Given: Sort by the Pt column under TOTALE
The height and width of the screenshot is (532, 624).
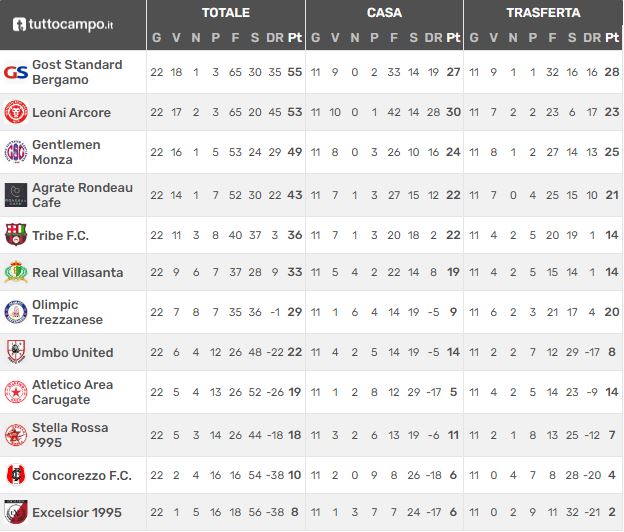Looking at the screenshot, I should tap(295, 37).
